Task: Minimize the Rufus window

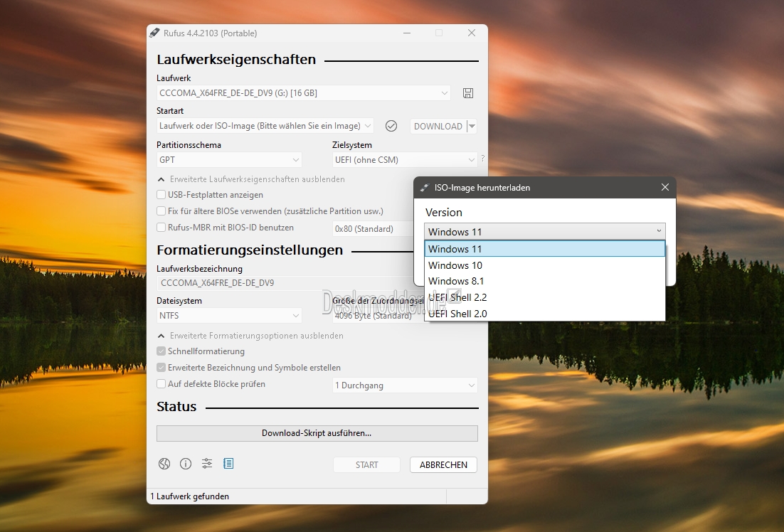Action: tap(407, 33)
